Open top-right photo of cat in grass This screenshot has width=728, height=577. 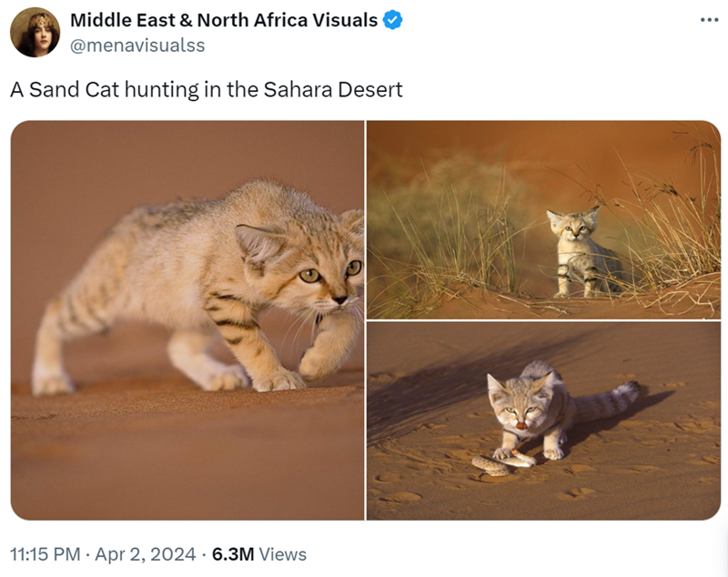543,219
